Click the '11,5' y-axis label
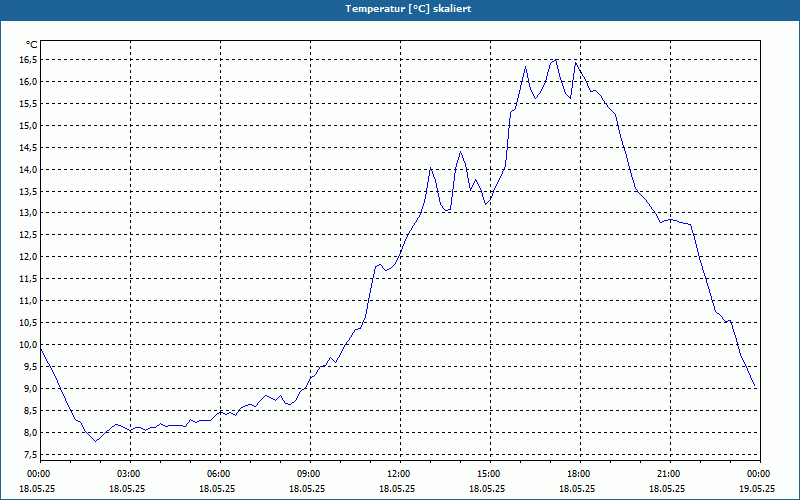800x500 pixels. 30,279
